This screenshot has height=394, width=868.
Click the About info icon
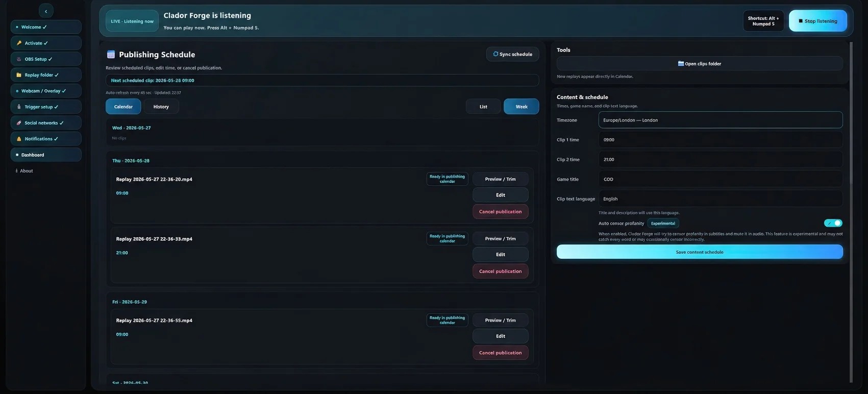(x=17, y=171)
